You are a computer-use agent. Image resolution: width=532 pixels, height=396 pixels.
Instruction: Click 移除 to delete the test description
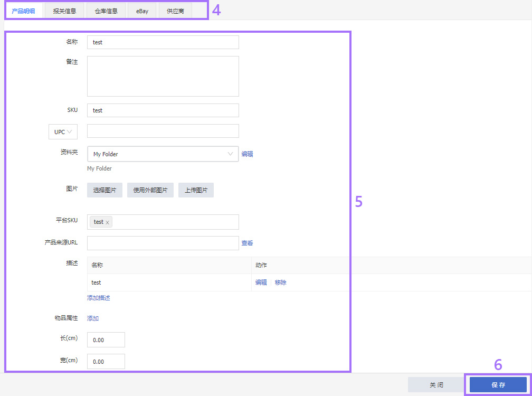pyautogui.click(x=280, y=282)
